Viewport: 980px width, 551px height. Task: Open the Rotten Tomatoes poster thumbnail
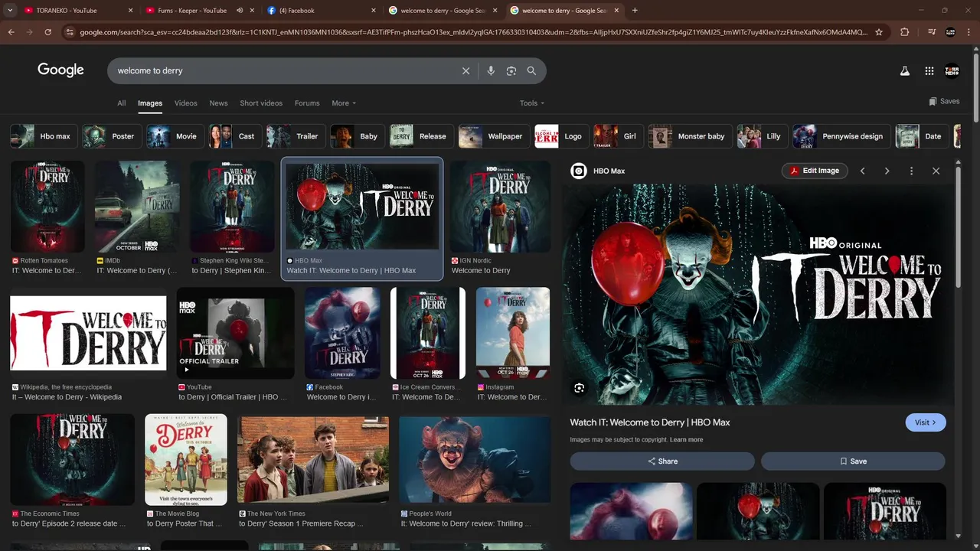[x=47, y=207]
